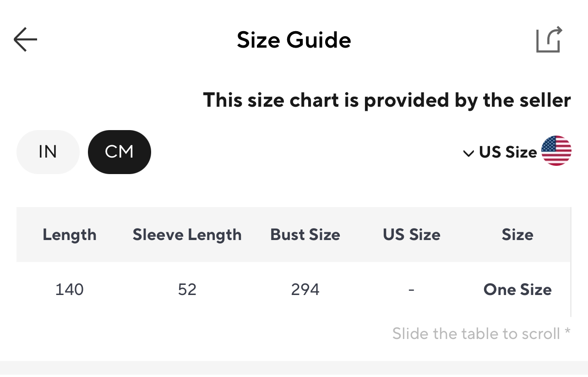Tap the bust size value 294
The width and height of the screenshot is (588, 377).
tap(305, 290)
